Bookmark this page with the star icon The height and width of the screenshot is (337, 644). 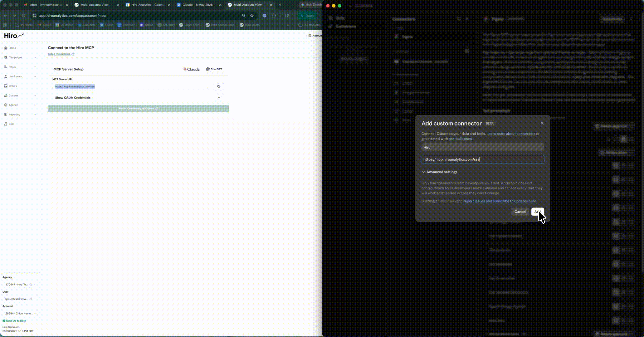(x=252, y=16)
